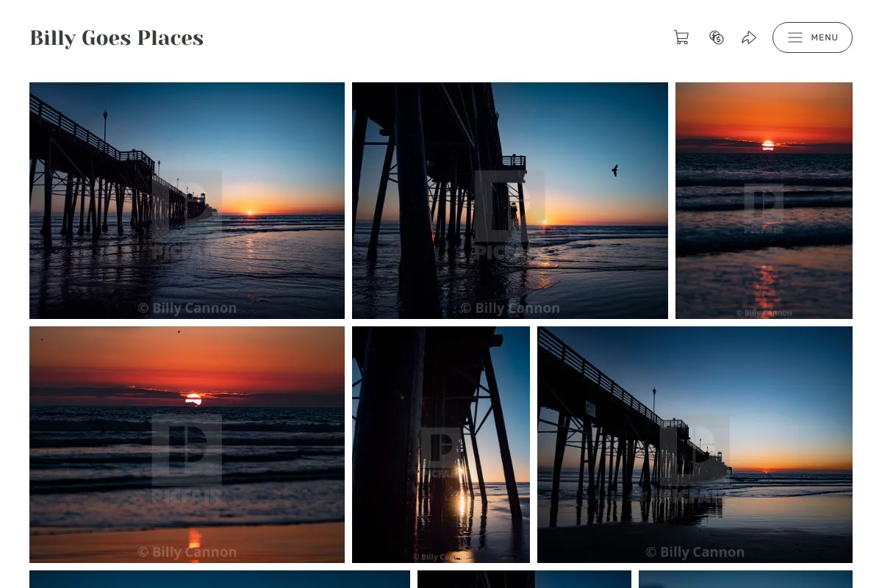This screenshot has width=882, height=588.
Task: Open the first pier sunset photo
Action: point(187,201)
